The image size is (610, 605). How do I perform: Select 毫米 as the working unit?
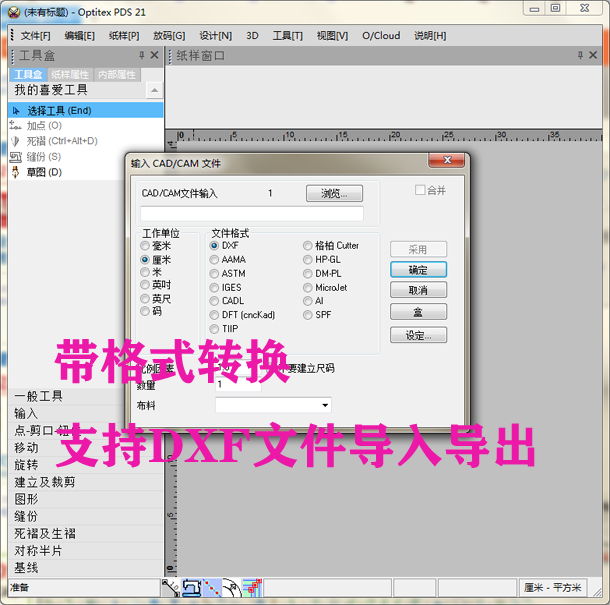[x=156, y=246]
